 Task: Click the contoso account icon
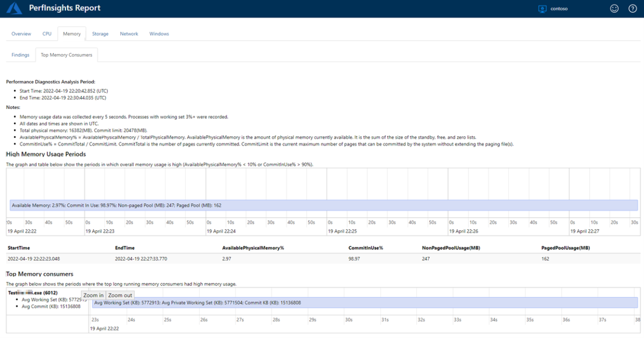pyautogui.click(x=542, y=9)
